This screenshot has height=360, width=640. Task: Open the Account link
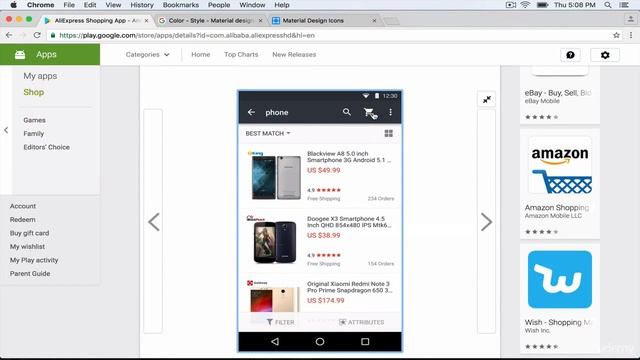23,206
